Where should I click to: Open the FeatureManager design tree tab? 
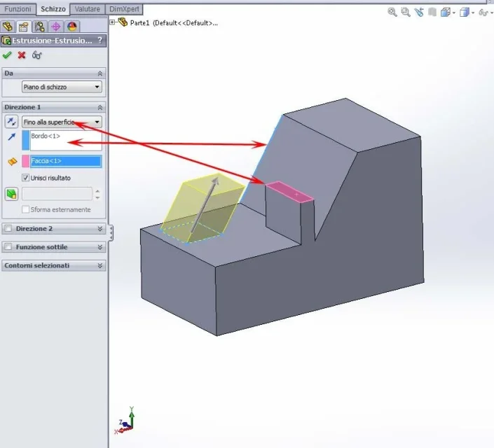[8, 27]
